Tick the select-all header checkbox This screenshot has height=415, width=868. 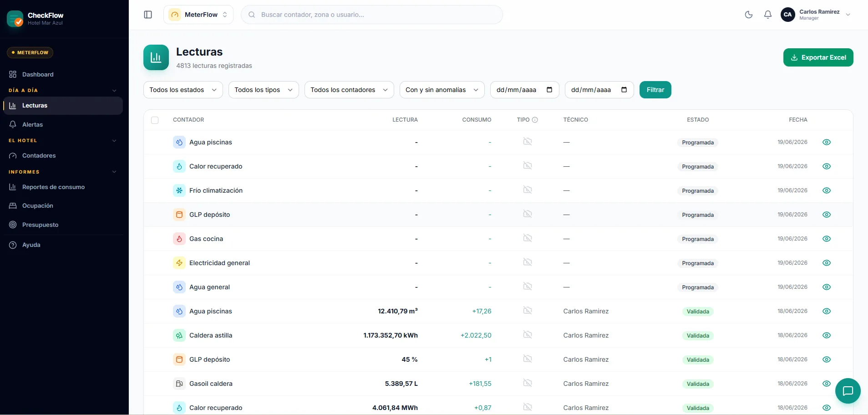155,120
